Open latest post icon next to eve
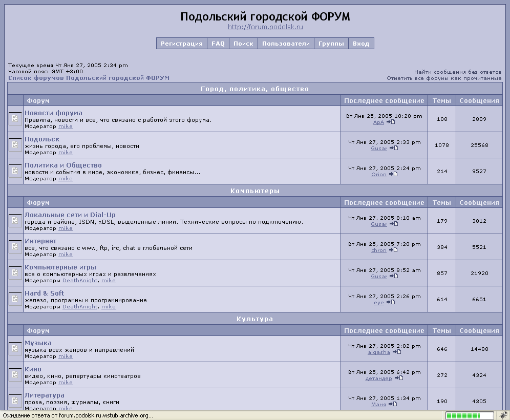Viewport: 510px width, 420px height. point(391,303)
